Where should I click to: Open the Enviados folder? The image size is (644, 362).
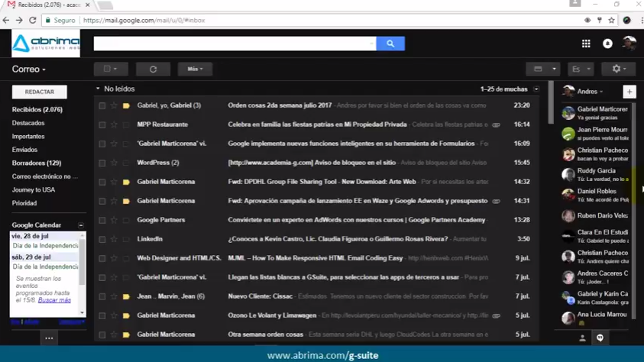24,150
